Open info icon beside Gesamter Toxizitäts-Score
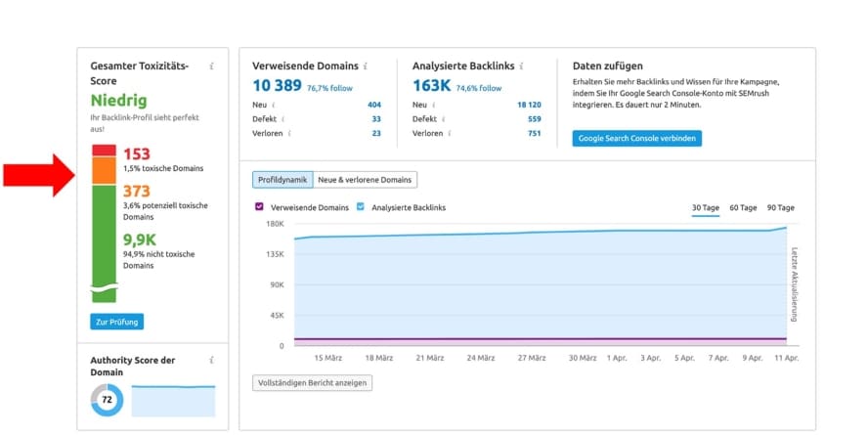 click(x=211, y=66)
